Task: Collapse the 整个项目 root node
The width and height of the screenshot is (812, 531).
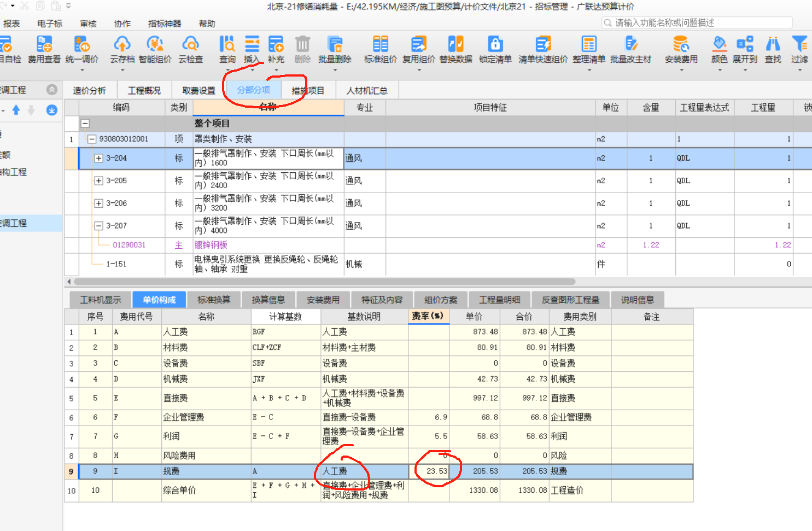Action: tap(85, 124)
